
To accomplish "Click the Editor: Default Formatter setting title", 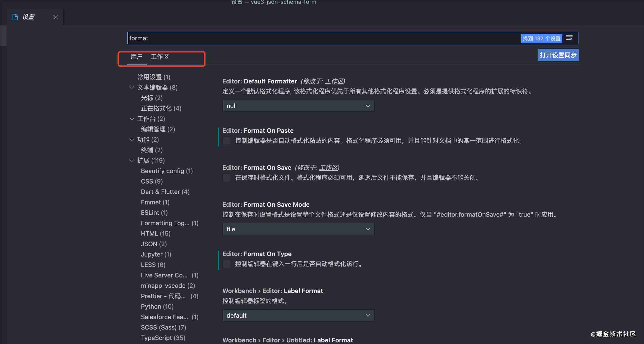I will (260, 81).
